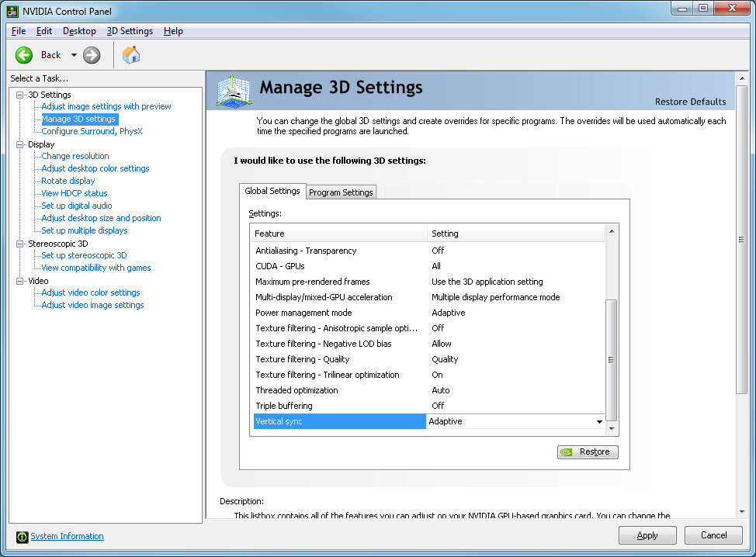Open Set up digital audio
The height and width of the screenshot is (557, 756).
pos(77,206)
